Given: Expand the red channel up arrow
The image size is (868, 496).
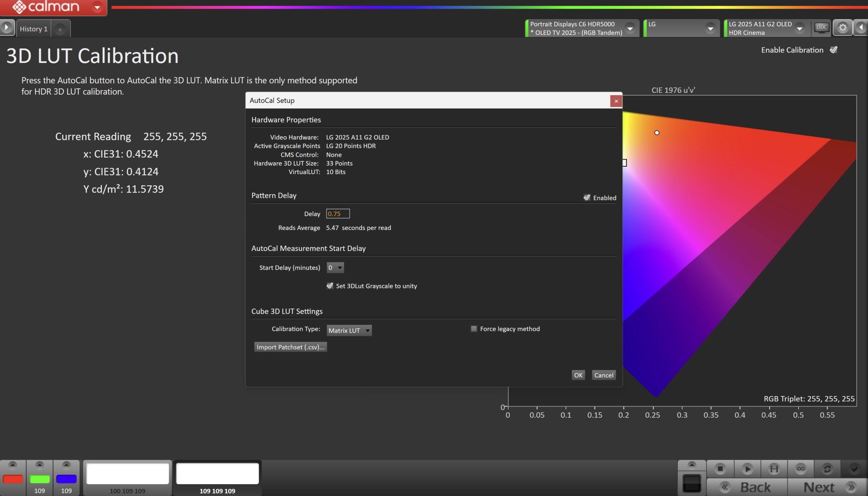Looking at the screenshot, I should 13,464.
